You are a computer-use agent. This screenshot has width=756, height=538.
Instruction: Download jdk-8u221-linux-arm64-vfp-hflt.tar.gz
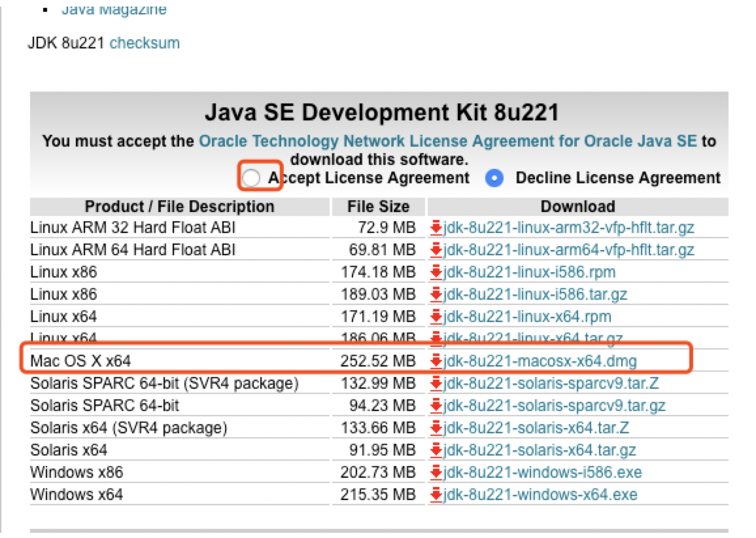tap(569, 249)
